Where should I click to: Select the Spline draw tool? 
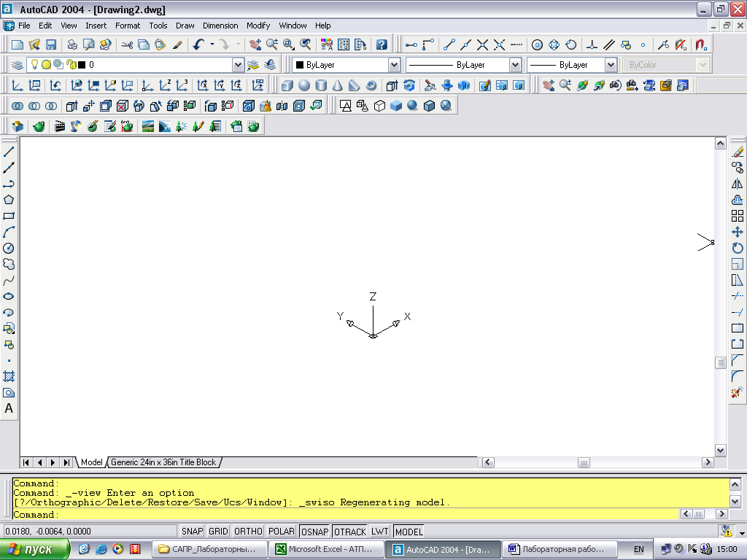pos(9,281)
